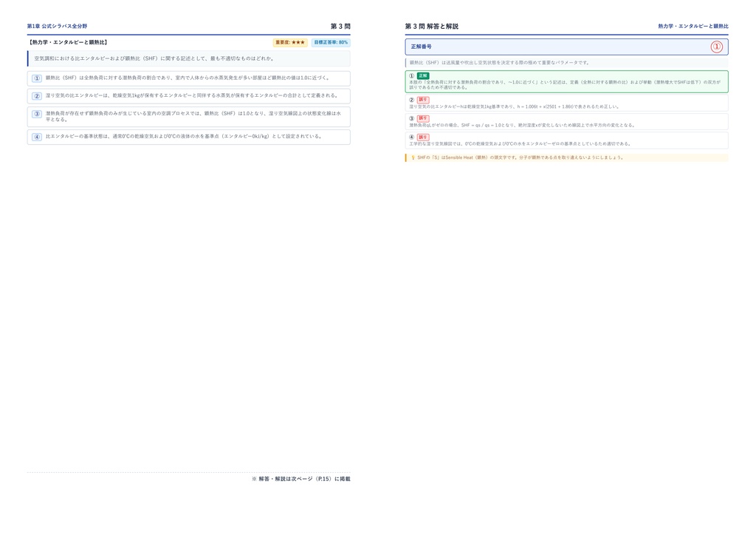Click the option text starting with 比エンタルピーの基準状態は
756x535 pixels.
pyautogui.click(x=184, y=137)
